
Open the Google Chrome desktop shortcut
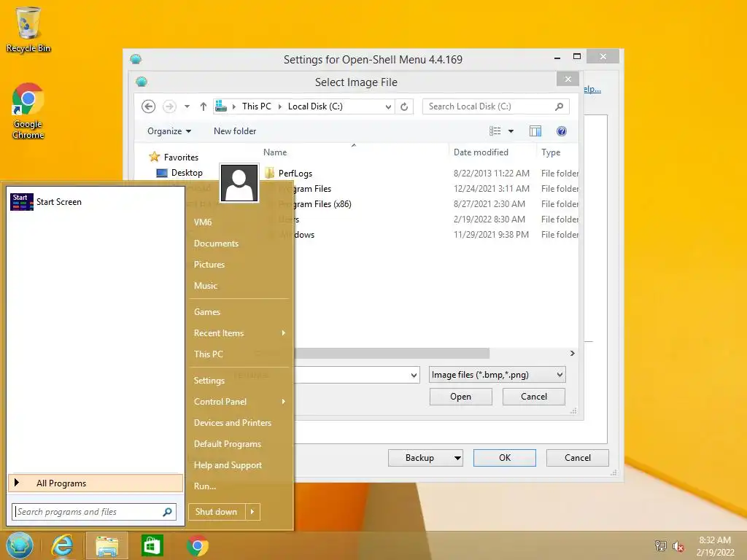coord(28,111)
